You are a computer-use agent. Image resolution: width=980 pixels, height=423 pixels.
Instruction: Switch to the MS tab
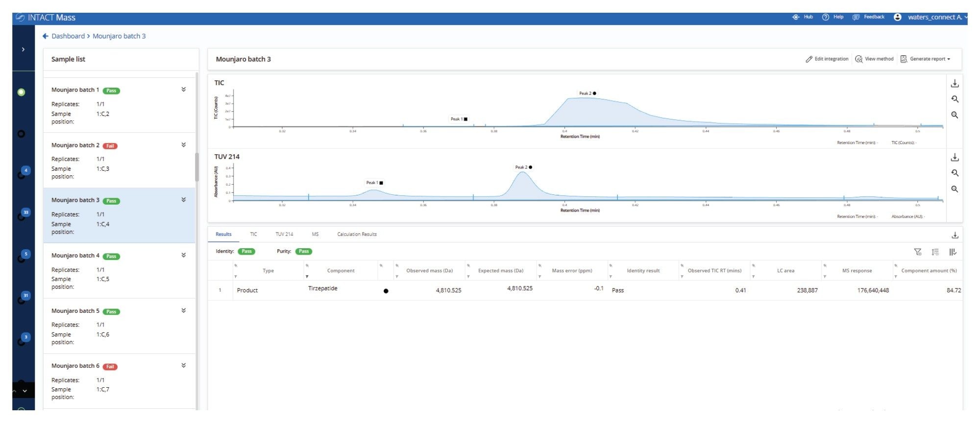pyautogui.click(x=315, y=235)
